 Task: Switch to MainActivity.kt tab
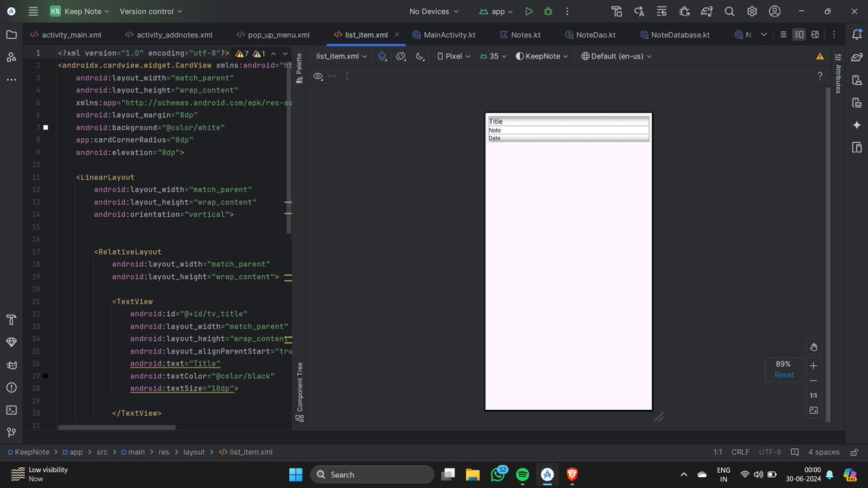click(443, 34)
